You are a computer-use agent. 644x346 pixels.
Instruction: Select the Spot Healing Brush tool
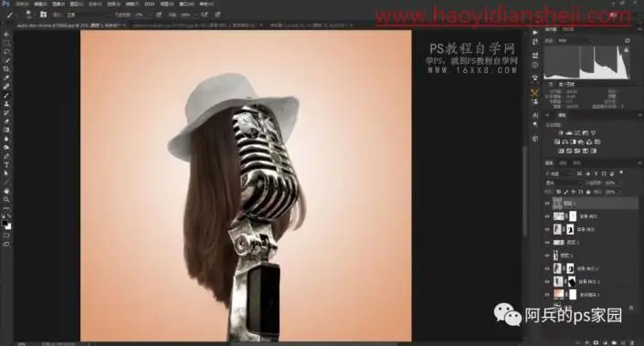pos(6,86)
